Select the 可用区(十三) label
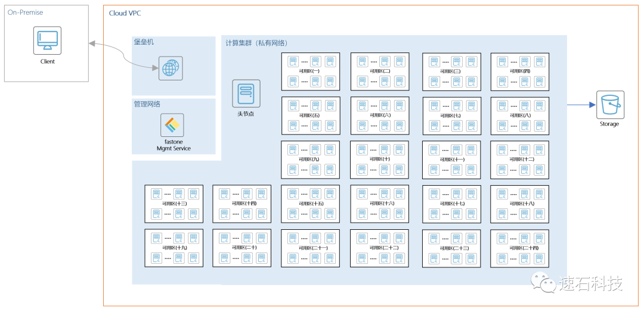This screenshot has width=644, height=312. pos(175,204)
